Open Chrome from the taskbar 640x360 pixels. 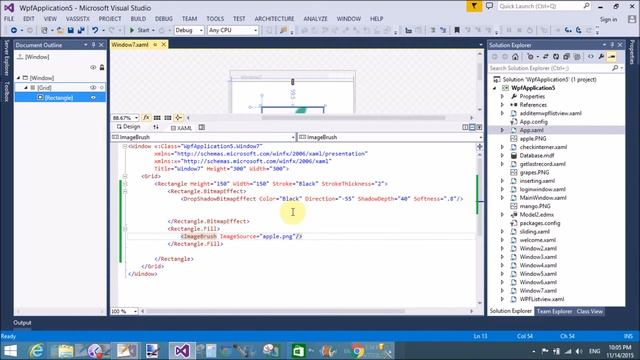[x=358, y=351]
